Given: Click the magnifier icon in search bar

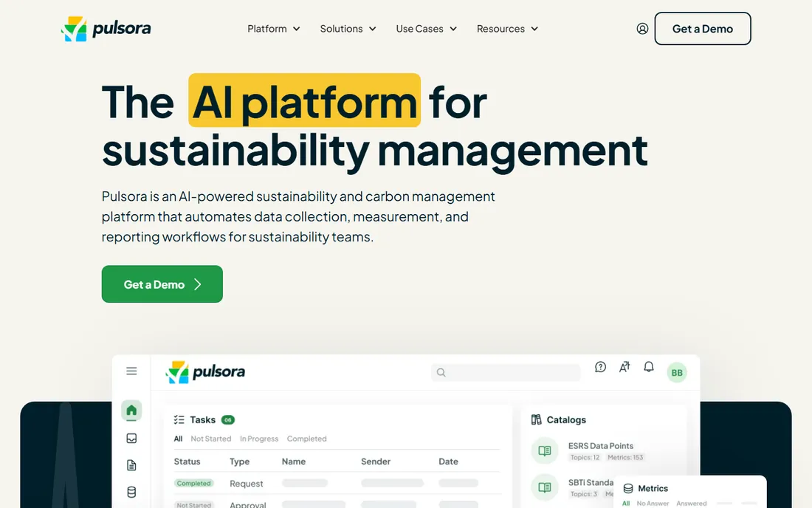Looking at the screenshot, I should [441, 372].
